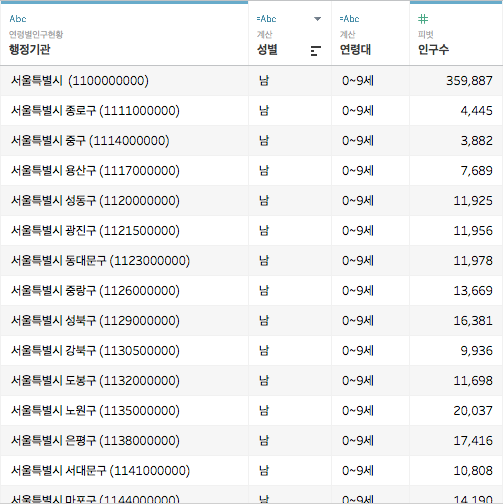The width and height of the screenshot is (503, 504).
Task: Click population value 359,887
Action: (x=469, y=81)
